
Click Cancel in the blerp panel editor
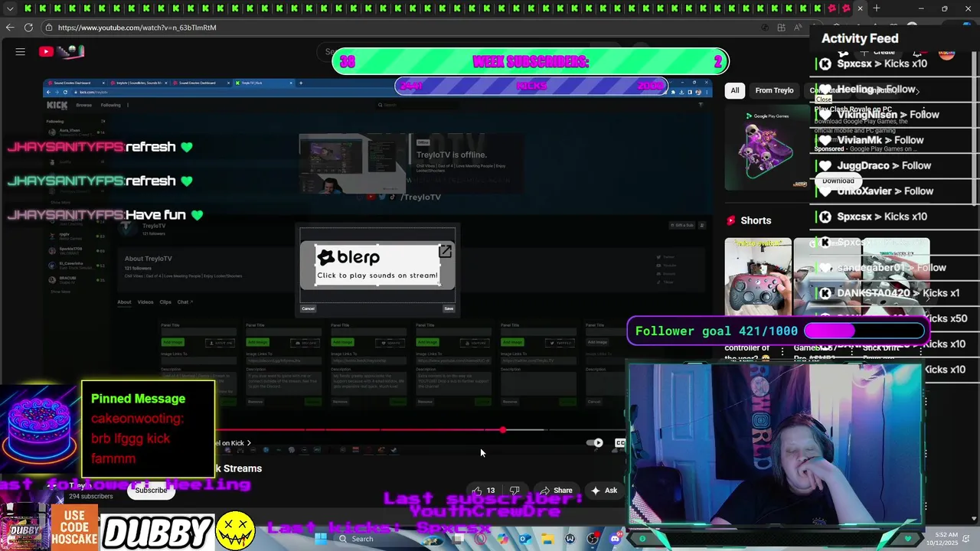click(308, 308)
